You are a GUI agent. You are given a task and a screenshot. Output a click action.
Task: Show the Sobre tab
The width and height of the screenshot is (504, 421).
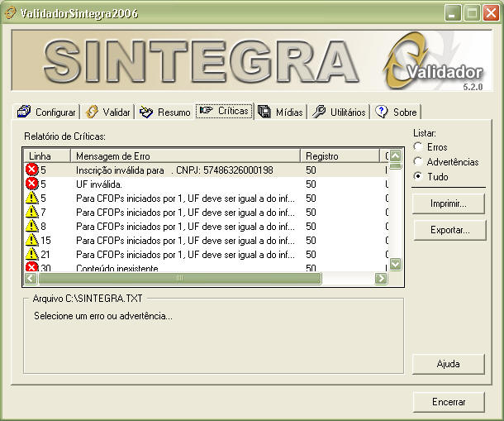pos(397,112)
